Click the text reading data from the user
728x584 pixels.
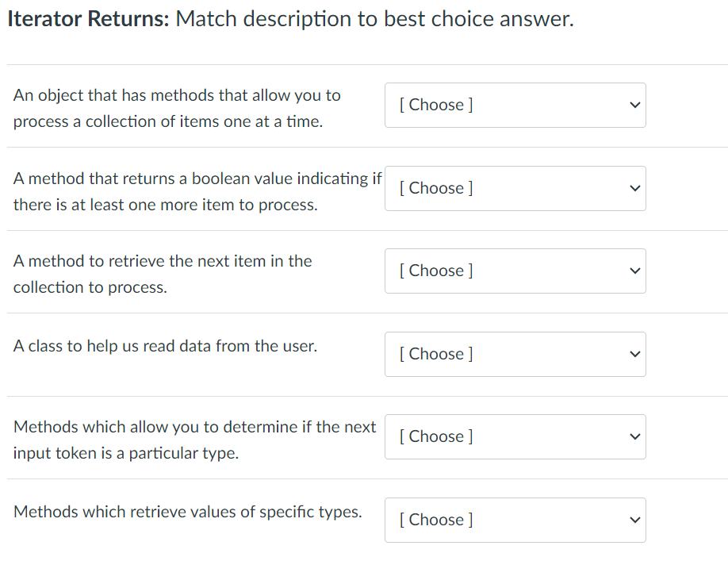coord(165,346)
